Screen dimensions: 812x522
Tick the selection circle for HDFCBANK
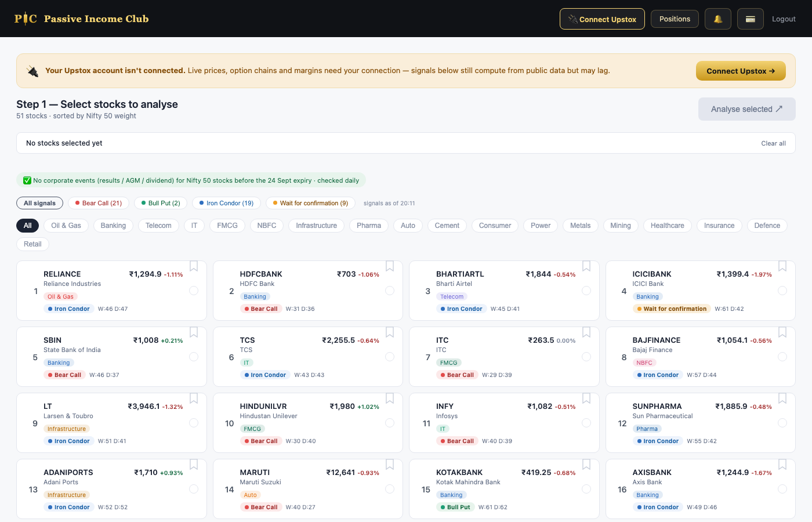[390, 291]
